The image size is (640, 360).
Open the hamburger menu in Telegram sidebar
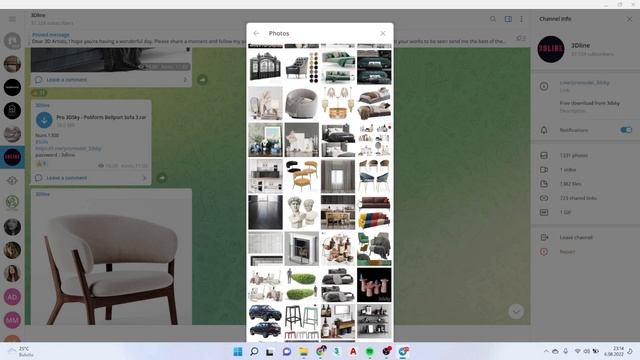tap(12, 19)
